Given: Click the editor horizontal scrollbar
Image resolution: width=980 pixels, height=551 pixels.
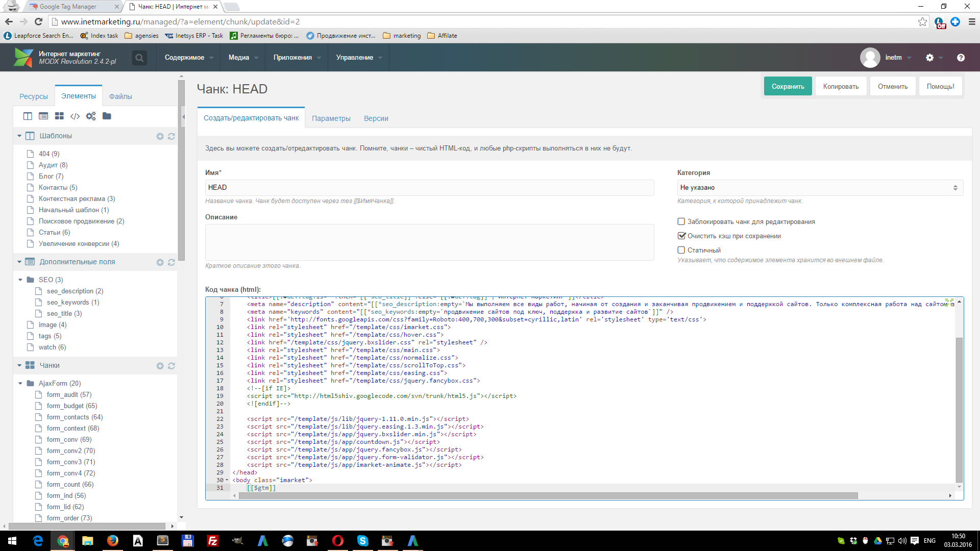Looking at the screenshot, I should (548, 496).
